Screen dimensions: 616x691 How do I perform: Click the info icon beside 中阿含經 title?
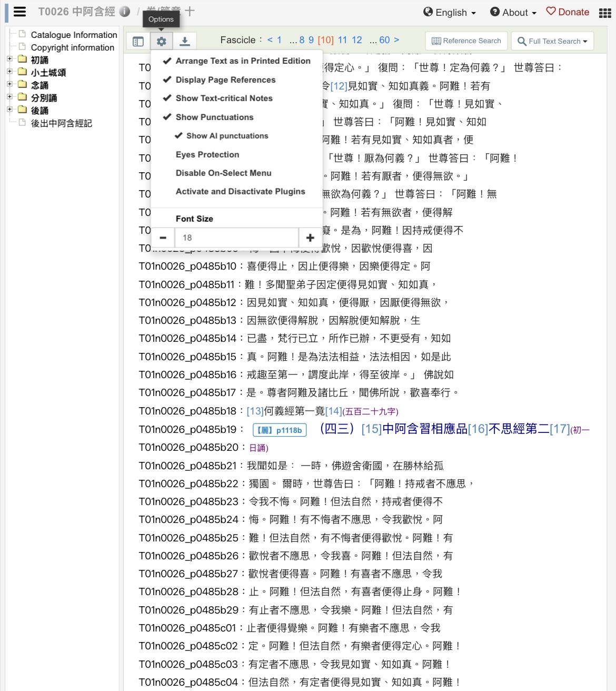(124, 12)
